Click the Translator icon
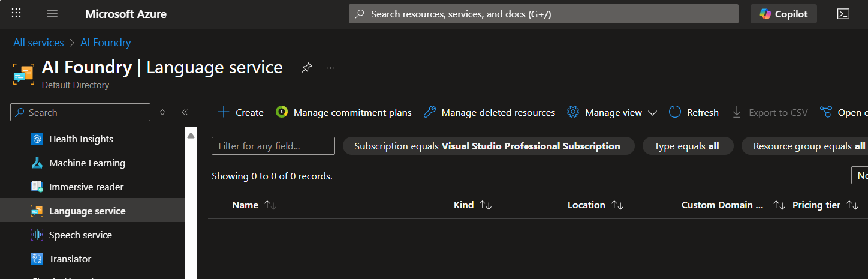 point(37,259)
